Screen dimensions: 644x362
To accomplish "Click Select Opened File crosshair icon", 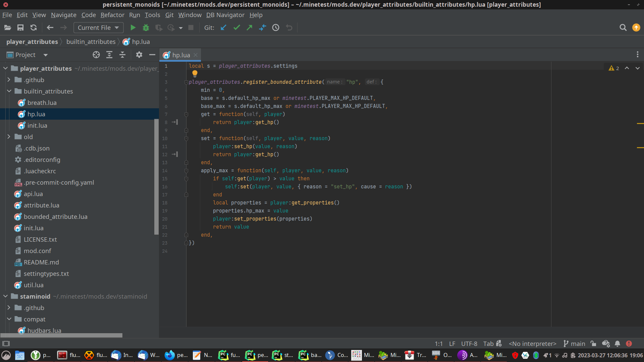I will [96, 55].
